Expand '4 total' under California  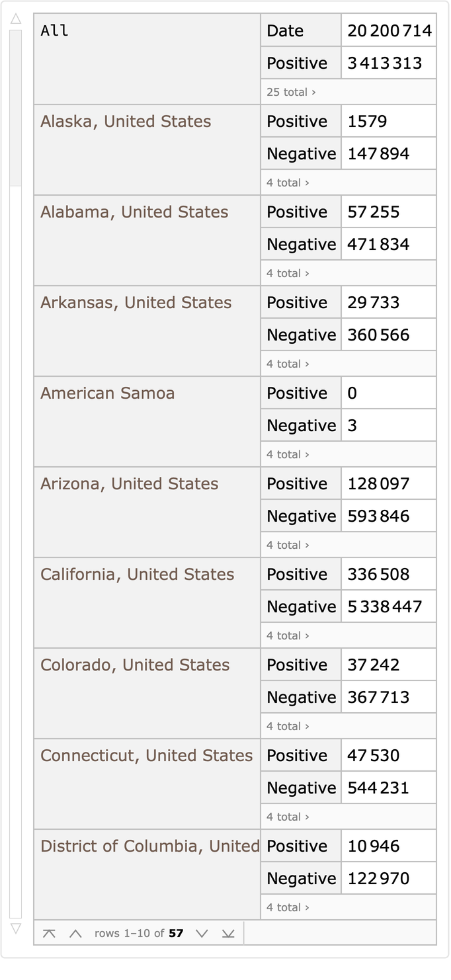[x=288, y=635]
